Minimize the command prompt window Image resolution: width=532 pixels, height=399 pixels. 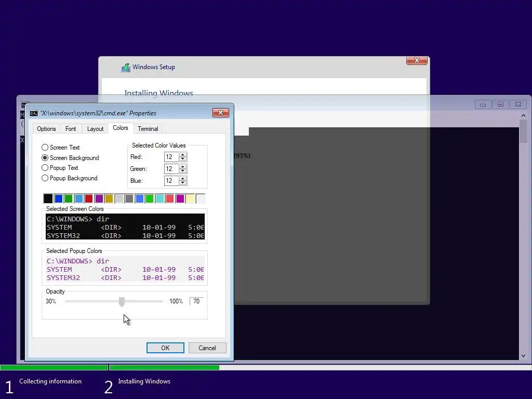point(483,104)
